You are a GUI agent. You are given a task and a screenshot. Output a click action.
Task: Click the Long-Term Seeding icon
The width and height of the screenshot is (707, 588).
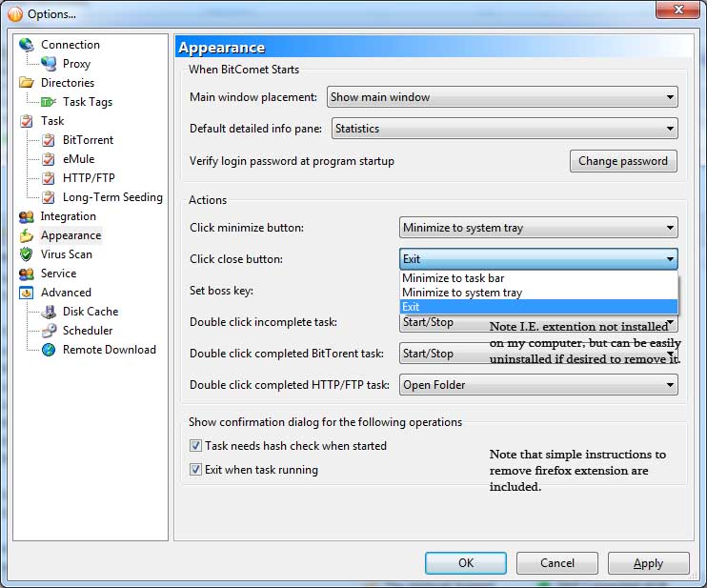[x=49, y=197]
